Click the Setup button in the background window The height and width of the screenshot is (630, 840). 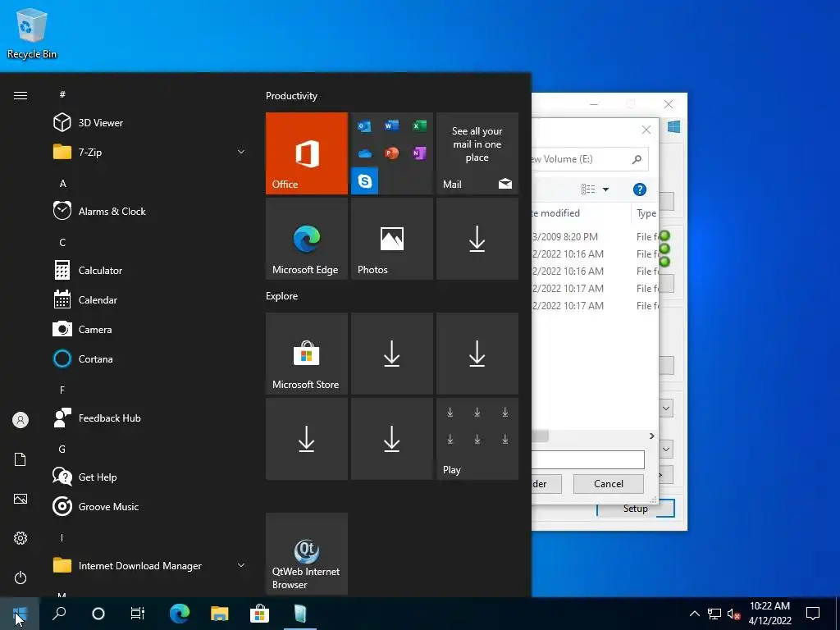click(636, 509)
